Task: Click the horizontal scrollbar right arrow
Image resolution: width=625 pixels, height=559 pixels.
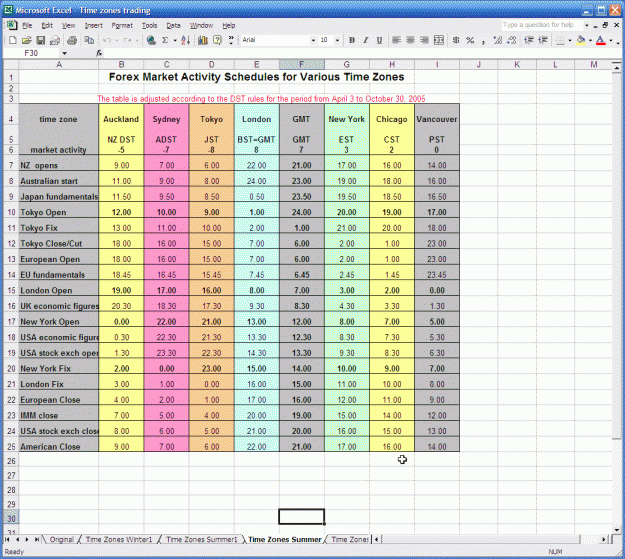Action: (604, 539)
